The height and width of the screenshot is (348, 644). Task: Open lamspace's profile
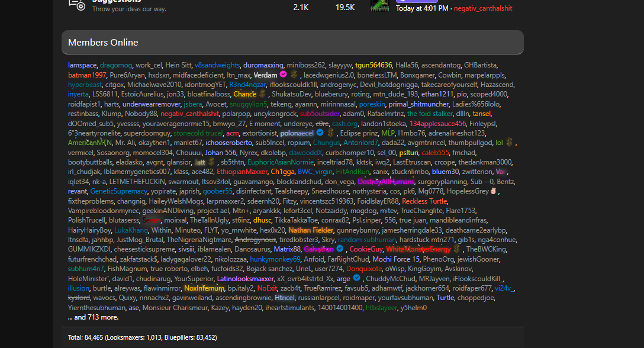coord(82,65)
